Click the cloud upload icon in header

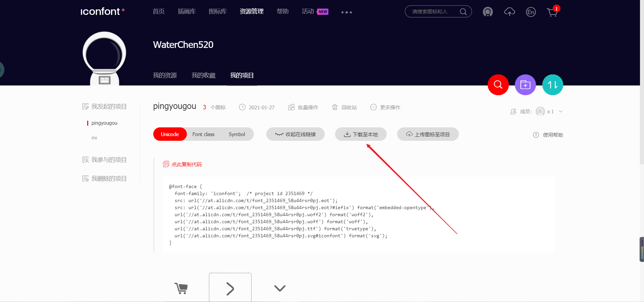coord(509,12)
